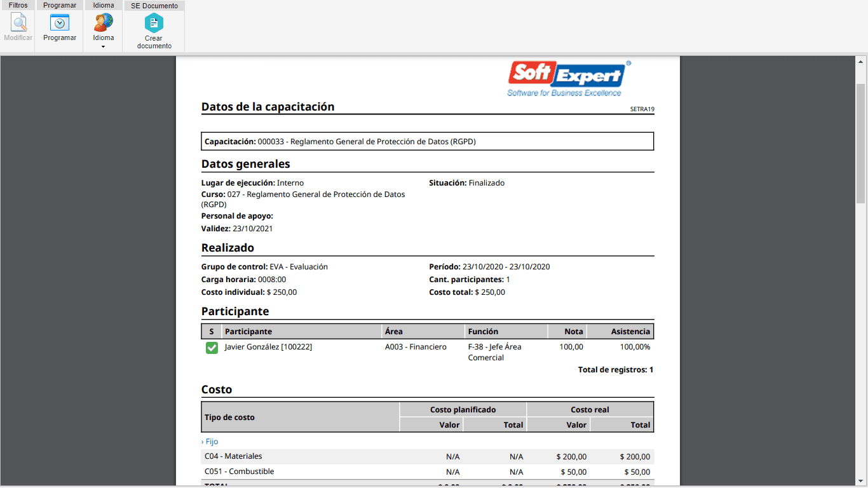Click the Lugar de ejecución: Interno text
868x488 pixels.
[252, 183]
